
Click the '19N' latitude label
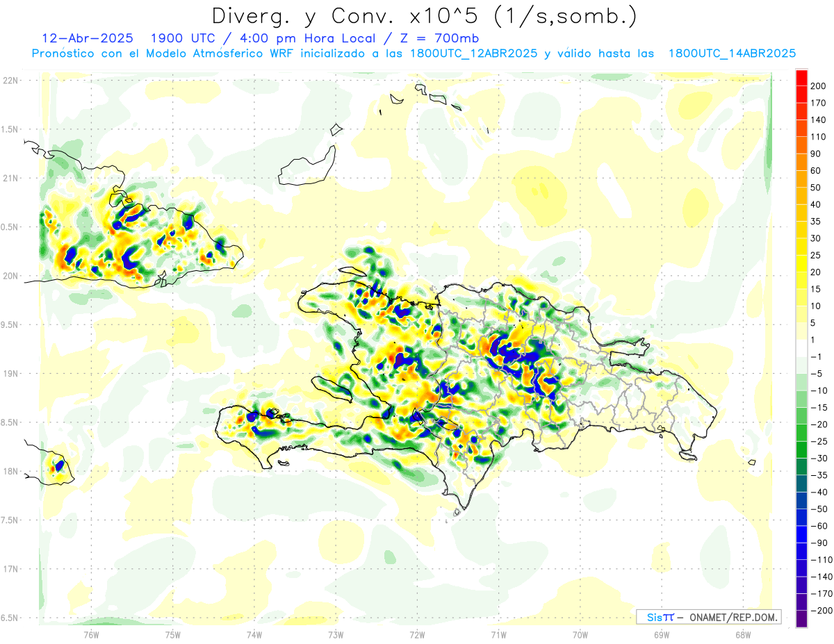11,374
